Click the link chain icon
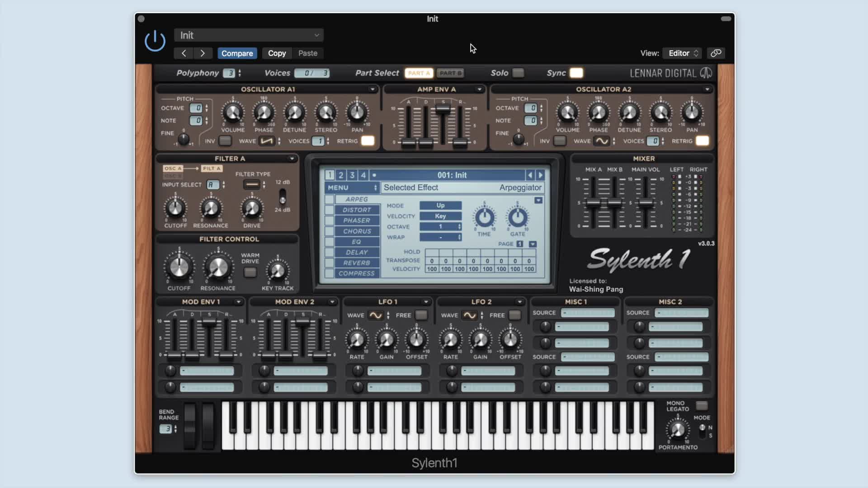868x488 pixels. point(716,53)
